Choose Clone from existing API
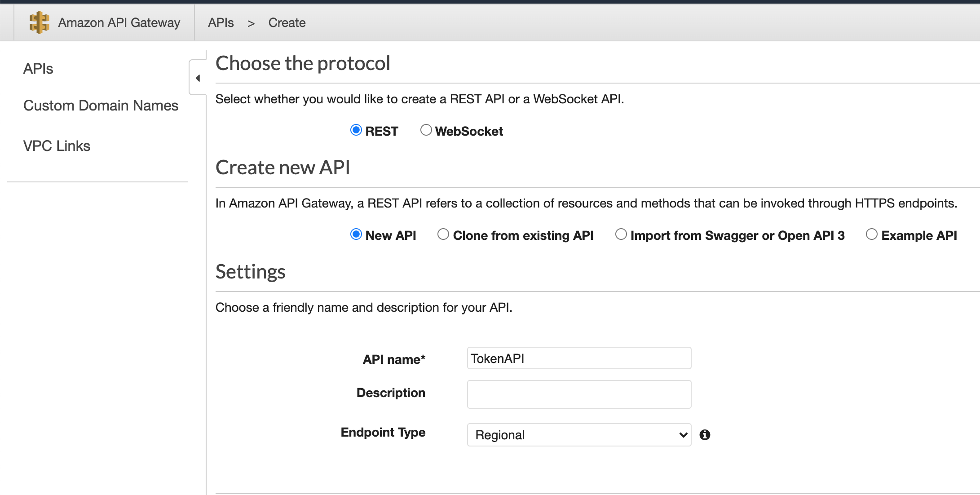Screen dimensions: 980x495 coord(443,234)
